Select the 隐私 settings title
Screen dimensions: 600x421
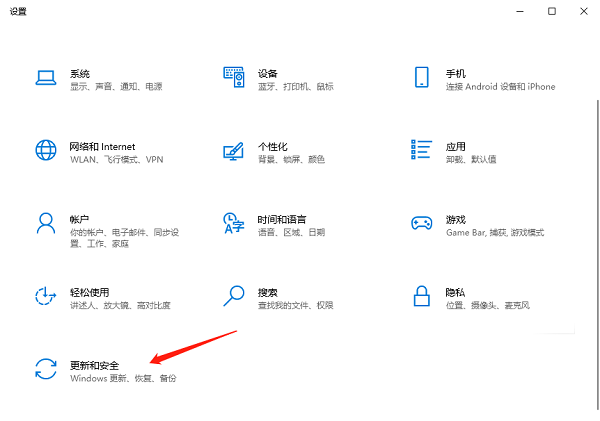[455, 293]
